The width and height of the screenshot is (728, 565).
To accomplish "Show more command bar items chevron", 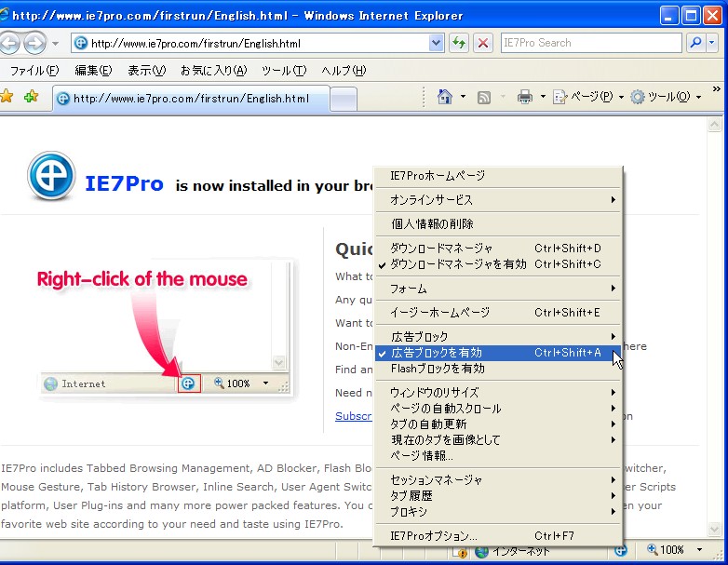I will coord(717,88).
